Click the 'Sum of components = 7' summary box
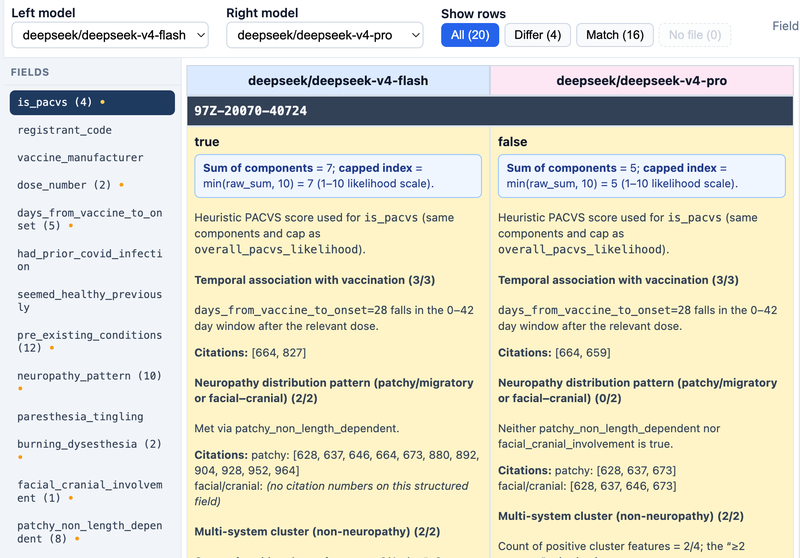The width and height of the screenshot is (800, 558). tap(338, 176)
